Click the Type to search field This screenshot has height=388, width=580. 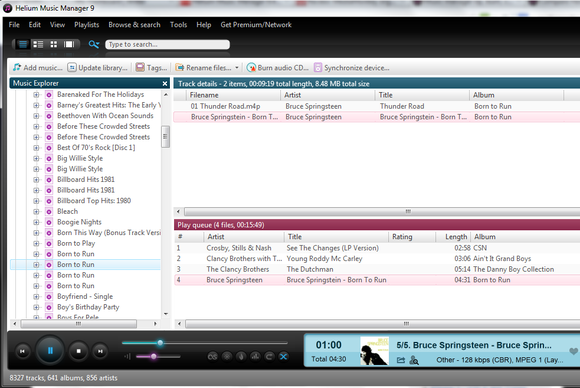(x=167, y=44)
